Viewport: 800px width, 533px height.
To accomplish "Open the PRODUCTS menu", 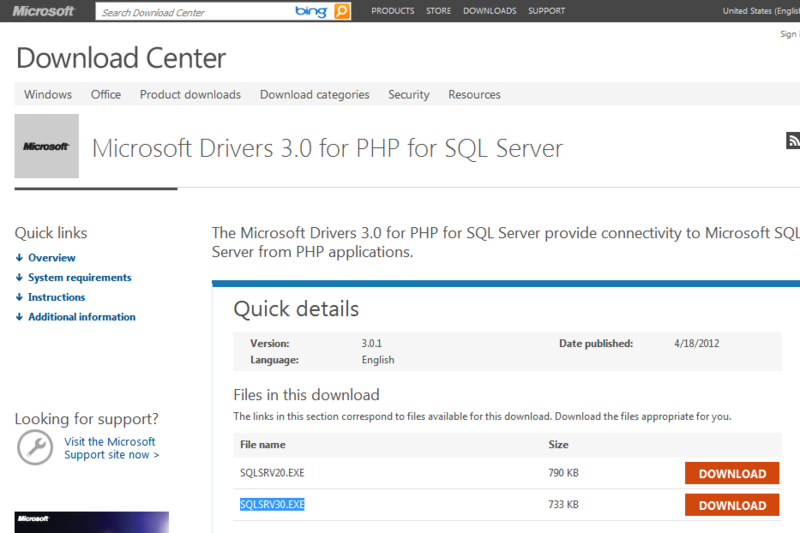I will [x=392, y=11].
